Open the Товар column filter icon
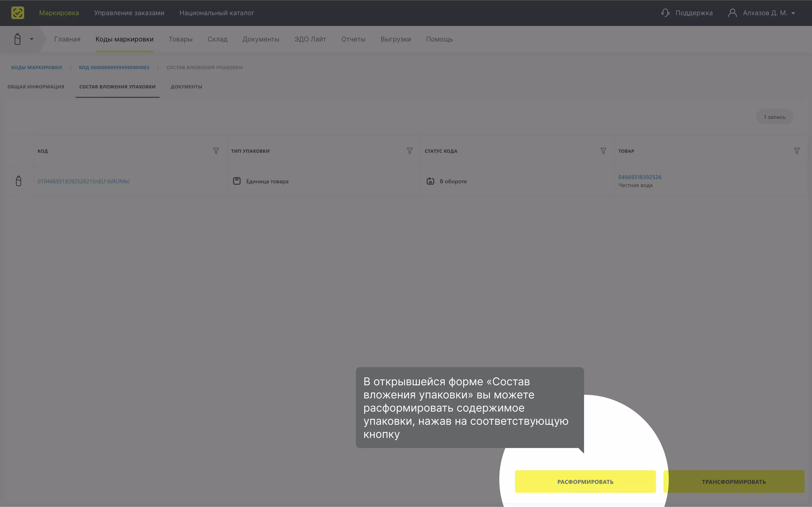Screen dimensions: 812x507 click(x=796, y=151)
